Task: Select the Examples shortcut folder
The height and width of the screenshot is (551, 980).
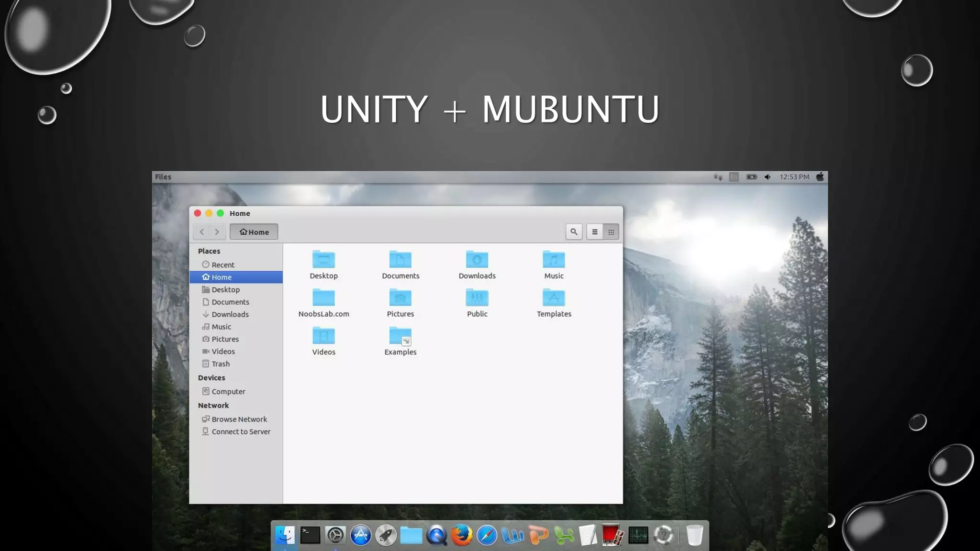Action: coord(401,341)
